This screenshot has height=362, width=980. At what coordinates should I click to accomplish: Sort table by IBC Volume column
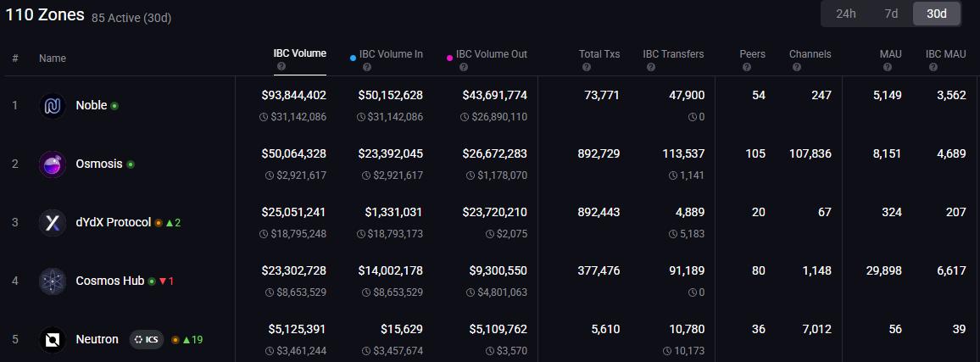(299, 53)
